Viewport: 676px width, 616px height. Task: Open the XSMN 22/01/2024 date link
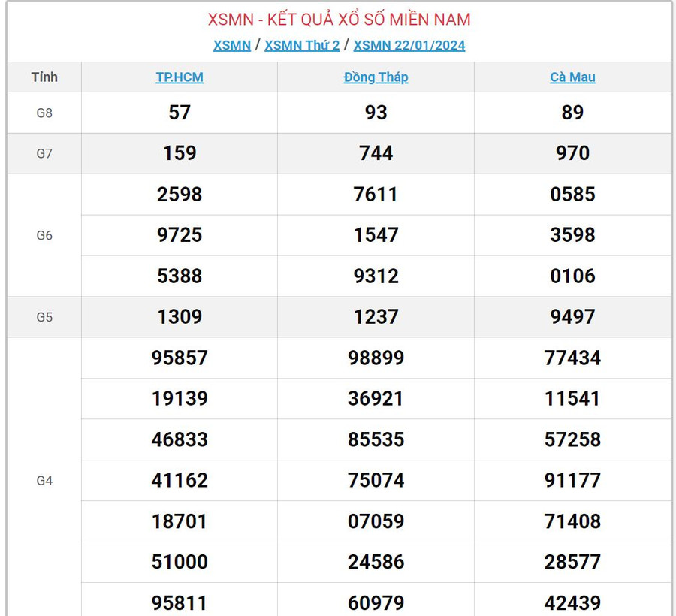point(409,45)
